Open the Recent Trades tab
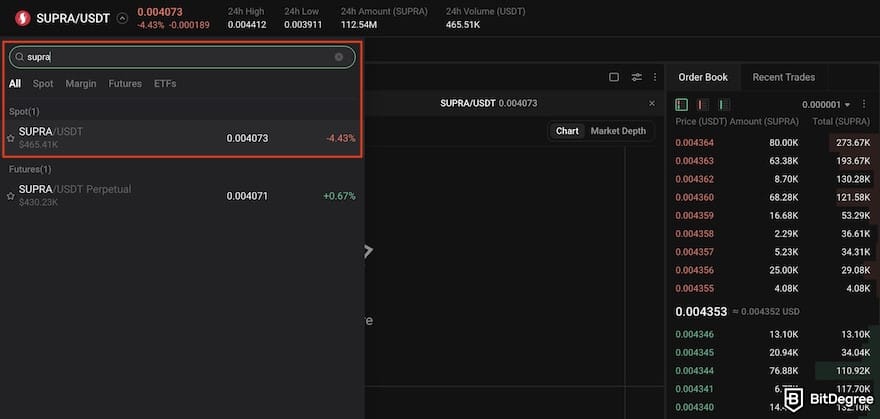The image size is (880, 419). click(783, 77)
